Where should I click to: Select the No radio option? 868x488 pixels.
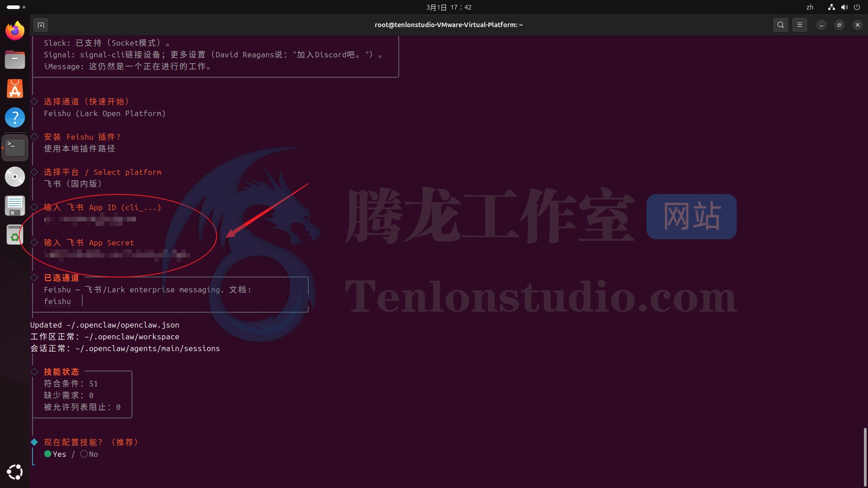pos(84,454)
